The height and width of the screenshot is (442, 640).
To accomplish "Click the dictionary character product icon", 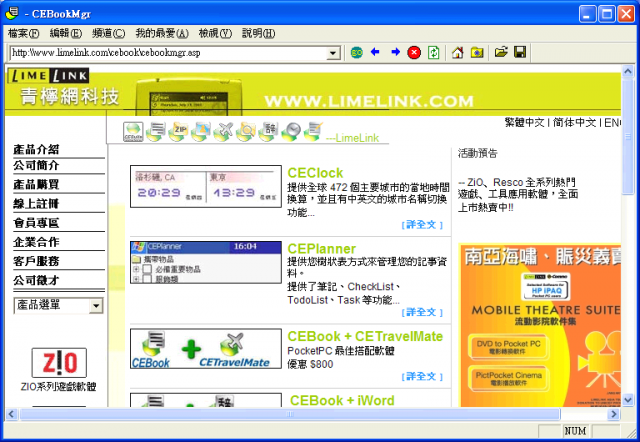I will pyautogui.click(x=268, y=131).
